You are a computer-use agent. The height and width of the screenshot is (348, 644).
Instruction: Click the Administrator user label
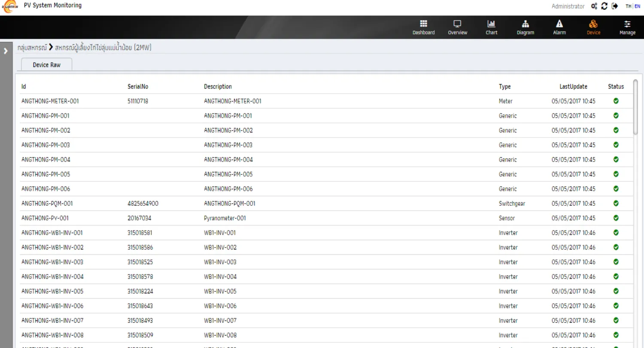tap(568, 6)
